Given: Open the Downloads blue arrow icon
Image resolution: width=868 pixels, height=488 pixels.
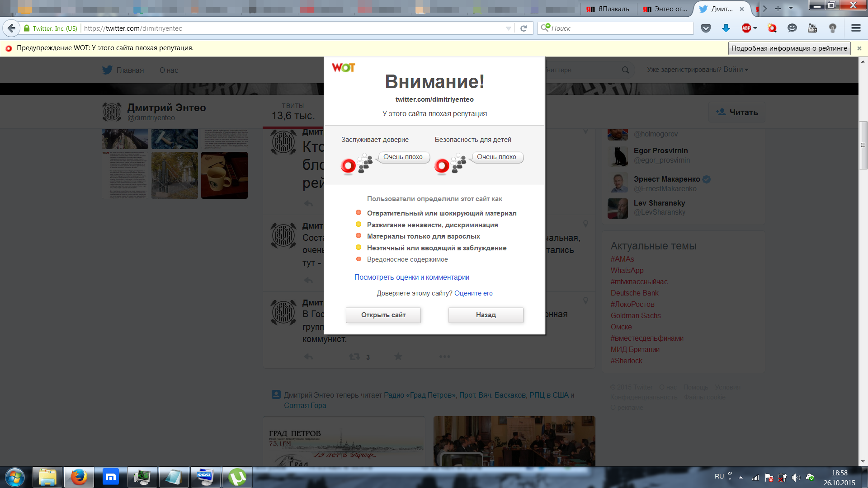Looking at the screenshot, I should tap(726, 28).
